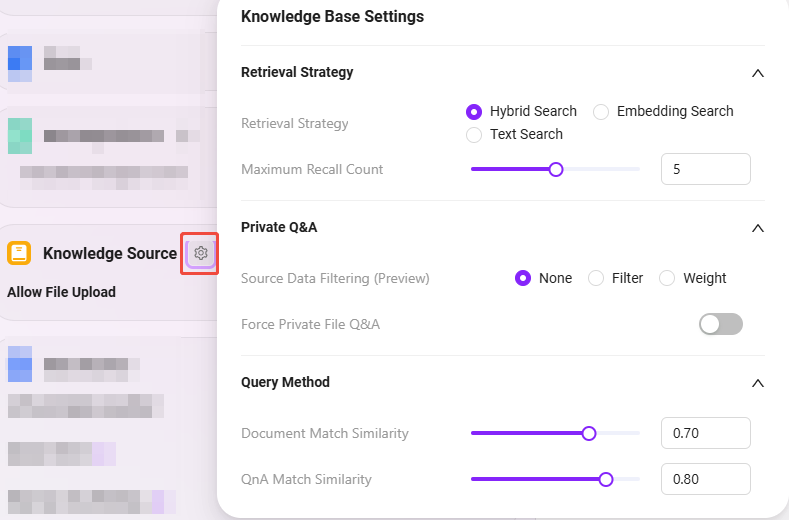
Task: Choose Filter for Source Data Filtering
Action: click(x=596, y=278)
